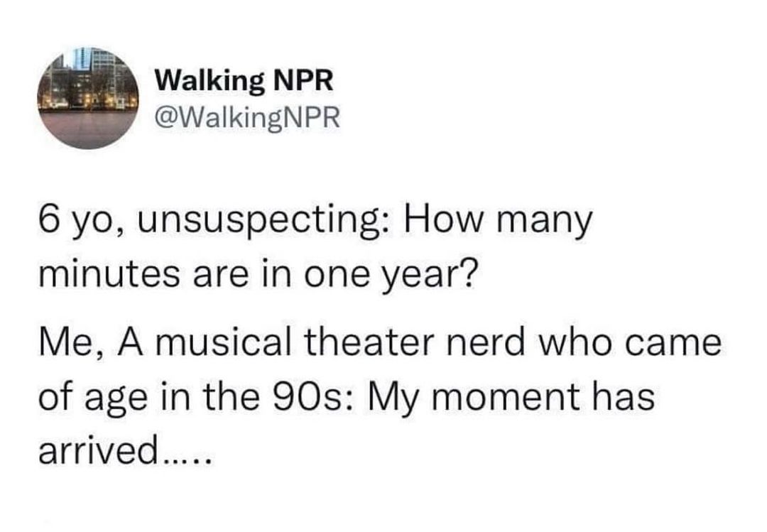Click the text "minutes are in one year?"
Screen dimensions: 767x532
(257, 275)
